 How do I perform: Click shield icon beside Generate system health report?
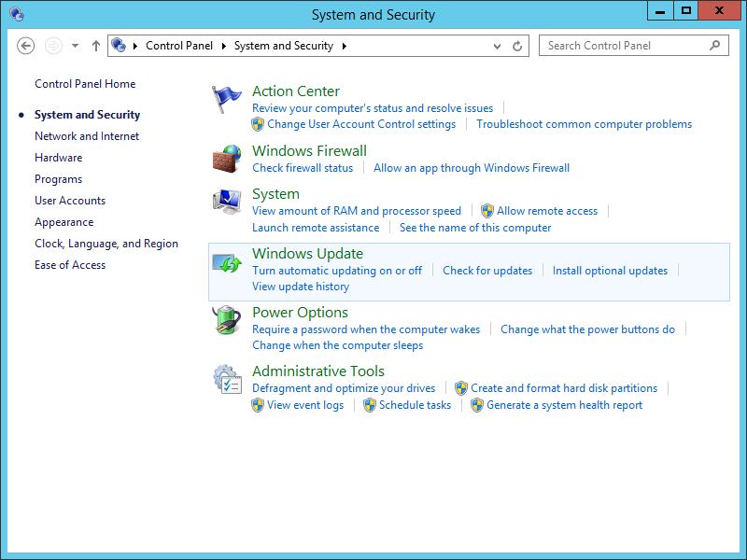click(x=477, y=405)
